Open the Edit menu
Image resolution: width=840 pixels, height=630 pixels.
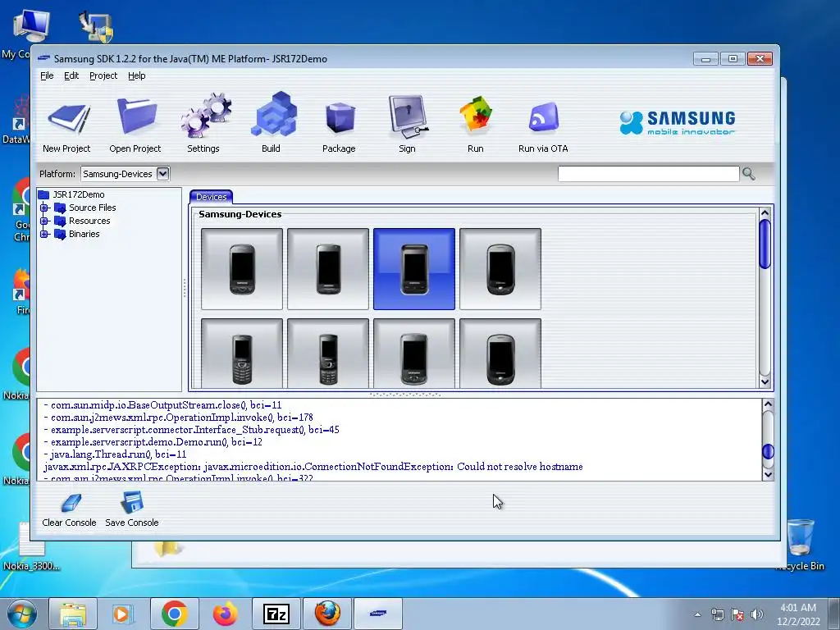point(71,75)
